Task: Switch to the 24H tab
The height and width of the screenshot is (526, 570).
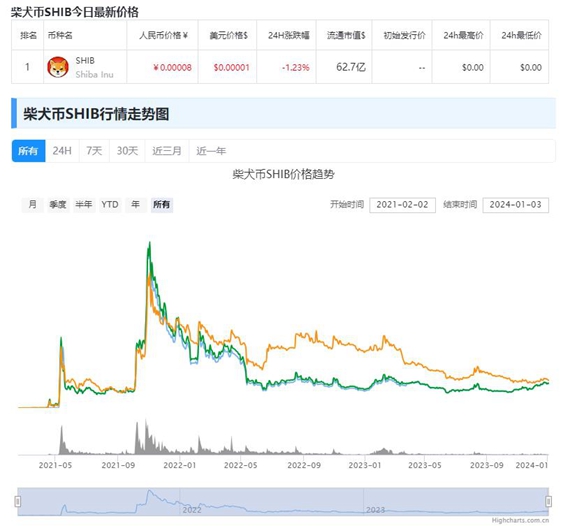Action: pyautogui.click(x=62, y=151)
